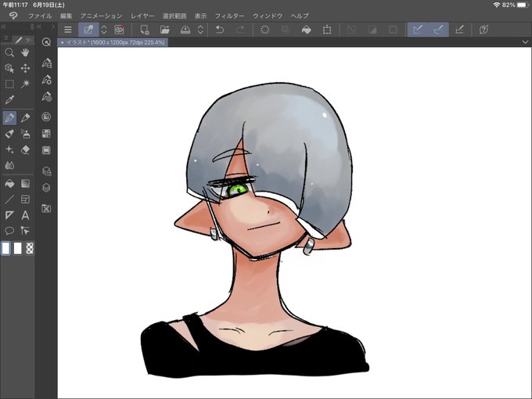
Task: Click the stepper arrows beside touch gesture
Action: click(x=104, y=30)
